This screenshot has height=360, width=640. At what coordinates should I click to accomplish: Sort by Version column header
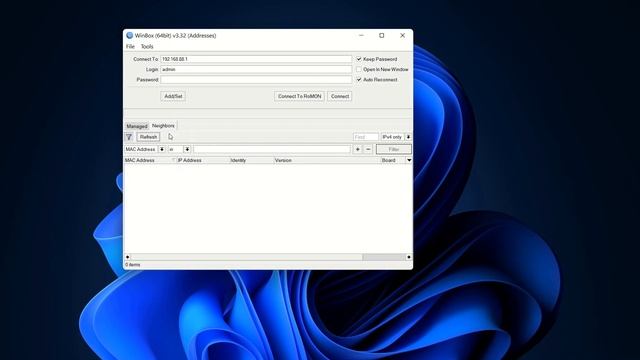coord(327,160)
